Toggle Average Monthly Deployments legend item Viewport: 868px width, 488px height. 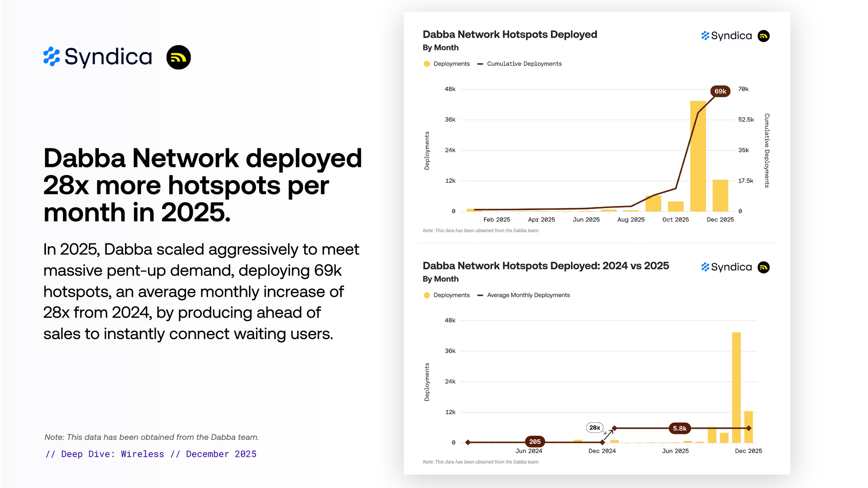(x=523, y=295)
